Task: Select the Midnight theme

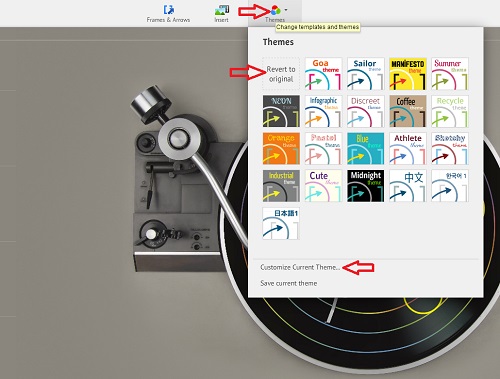Action: pyautogui.click(x=366, y=186)
